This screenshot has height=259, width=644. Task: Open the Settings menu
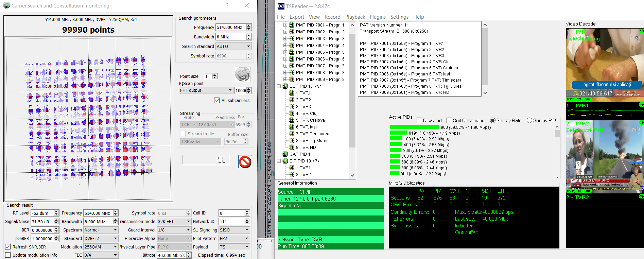(399, 17)
